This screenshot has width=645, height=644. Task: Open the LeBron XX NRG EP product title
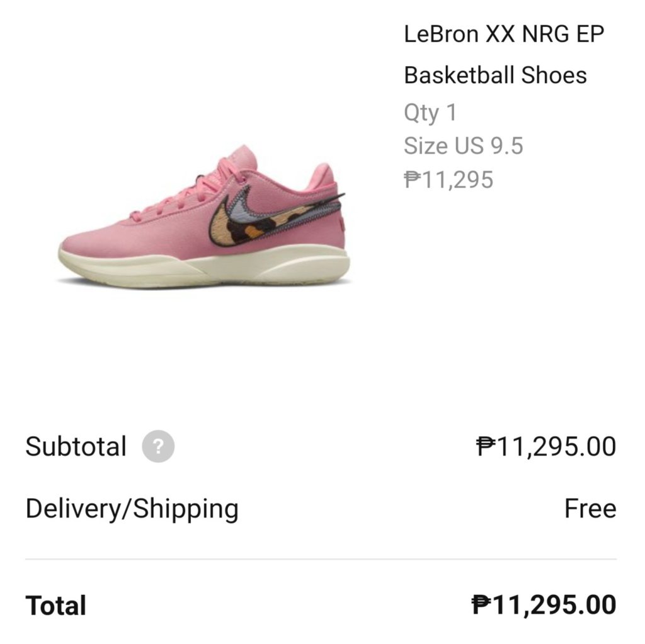503,35
